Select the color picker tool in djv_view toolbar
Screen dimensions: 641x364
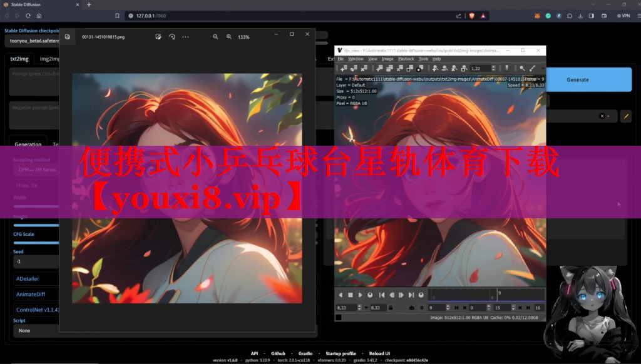532,68
